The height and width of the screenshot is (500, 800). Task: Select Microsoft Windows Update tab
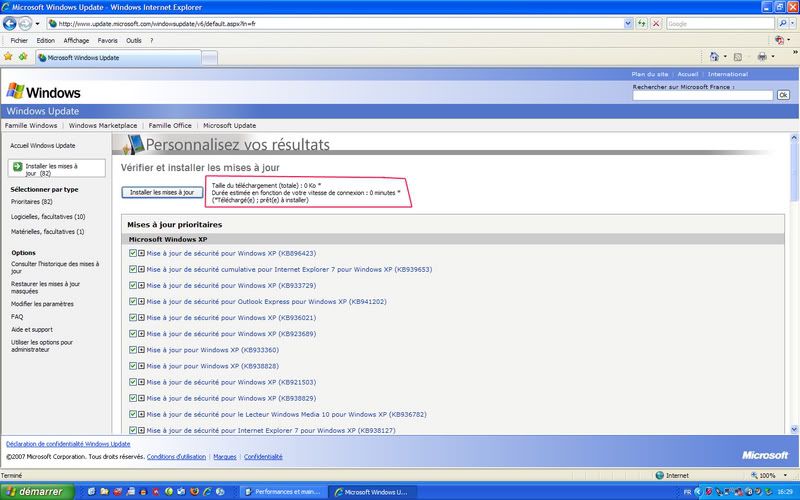(x=118, y=58)
